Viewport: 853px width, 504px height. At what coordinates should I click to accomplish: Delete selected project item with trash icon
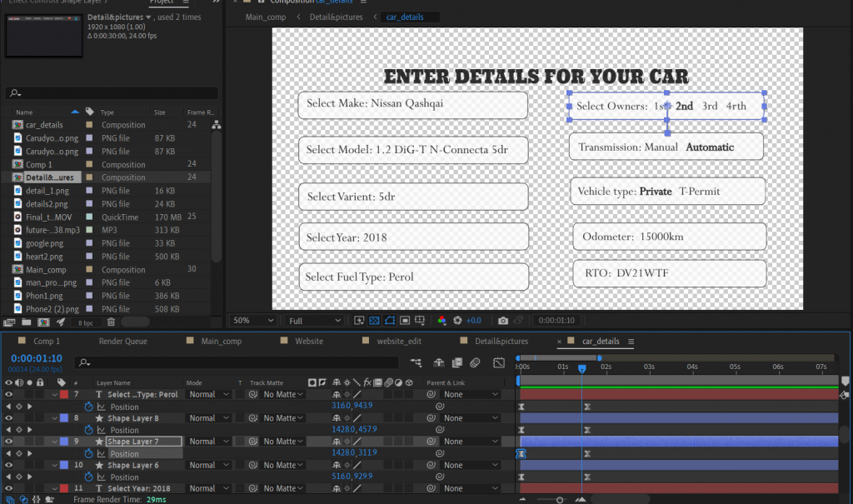coord(111,322)
